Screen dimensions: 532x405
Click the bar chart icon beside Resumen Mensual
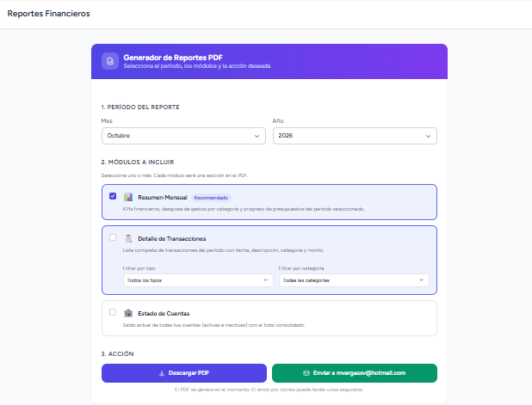point(128,197)
